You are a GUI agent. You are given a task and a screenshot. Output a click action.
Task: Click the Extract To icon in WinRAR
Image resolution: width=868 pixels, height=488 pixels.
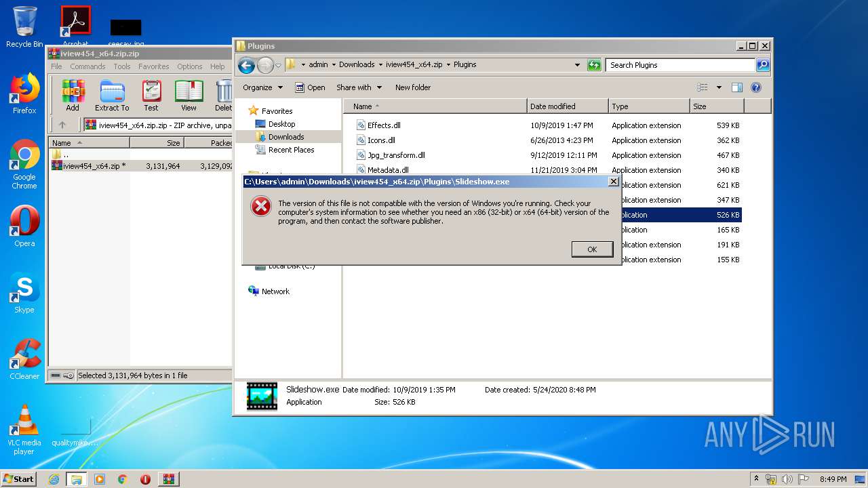coord(112,96)
